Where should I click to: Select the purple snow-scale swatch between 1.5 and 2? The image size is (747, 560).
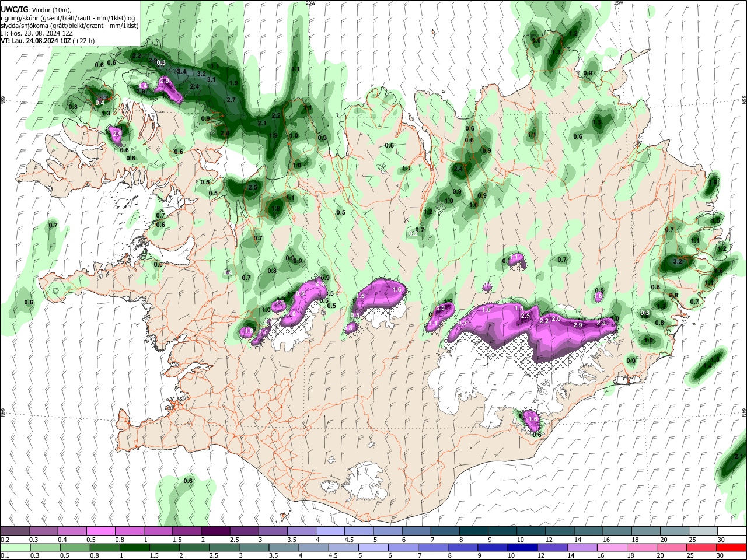click(187, 531)
